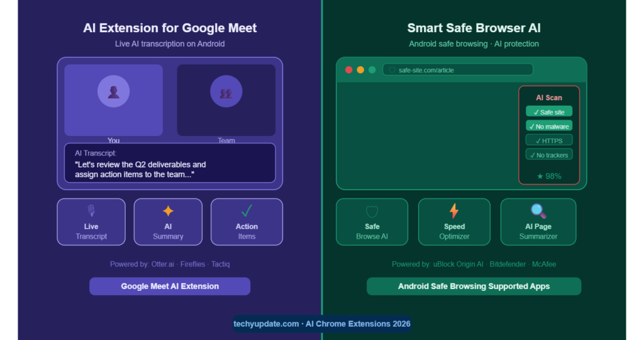Screen dimensions: 644x340
Task: Click the sparkle icon on AI Summary
Action: coord(168,211)
